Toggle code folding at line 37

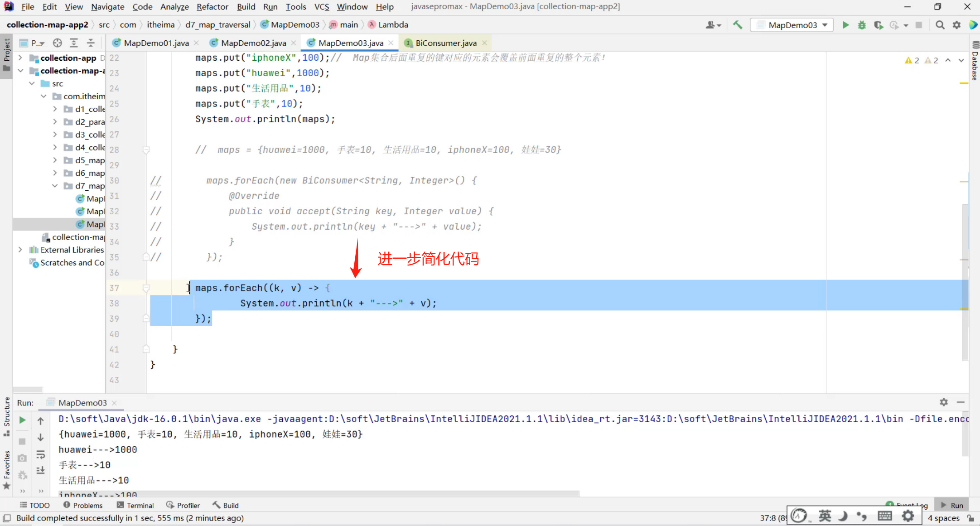[146, 288]
